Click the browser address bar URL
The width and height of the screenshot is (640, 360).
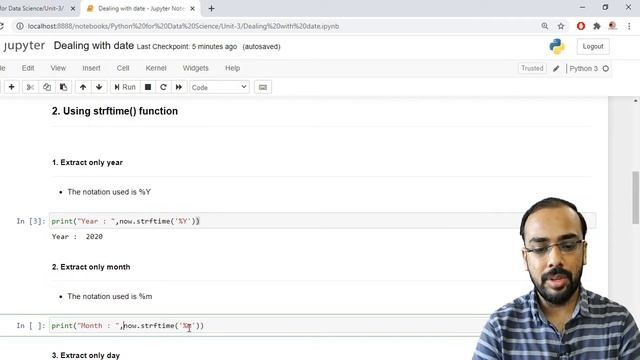coord(183,26)
